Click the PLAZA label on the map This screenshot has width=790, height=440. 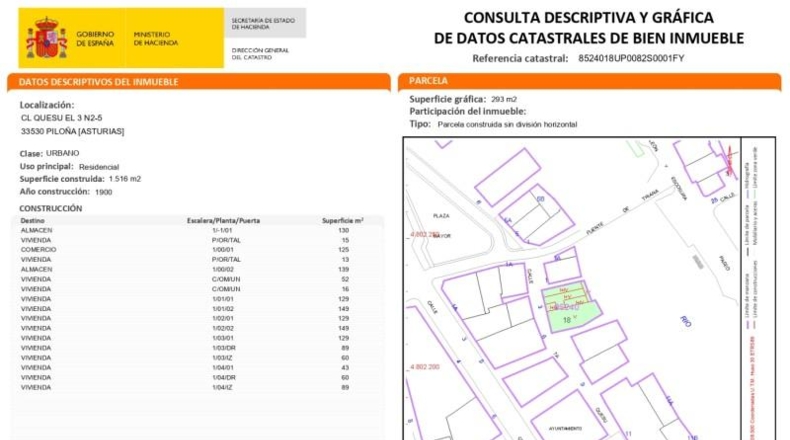tap(441, 216)
